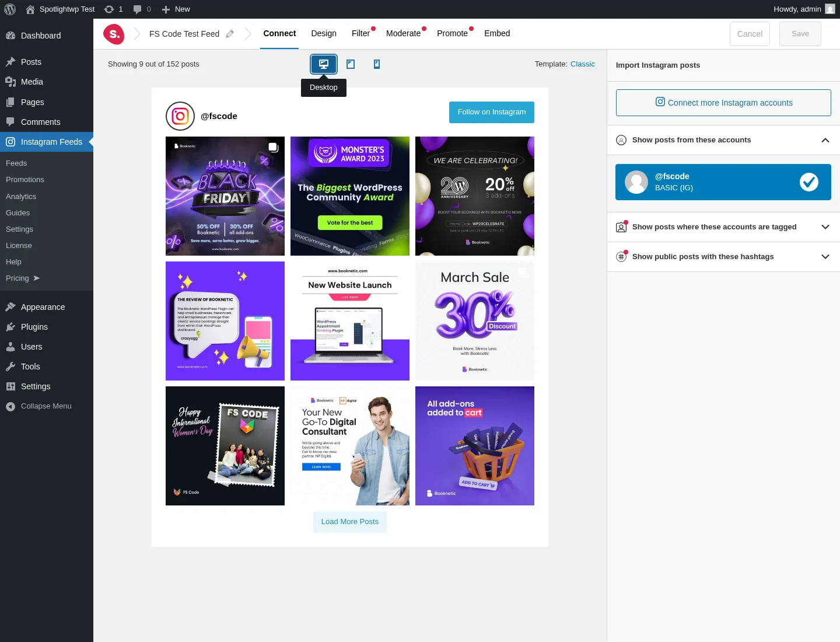Click the New plus button in admin bar
840x642 pixels.
[176, 9]
